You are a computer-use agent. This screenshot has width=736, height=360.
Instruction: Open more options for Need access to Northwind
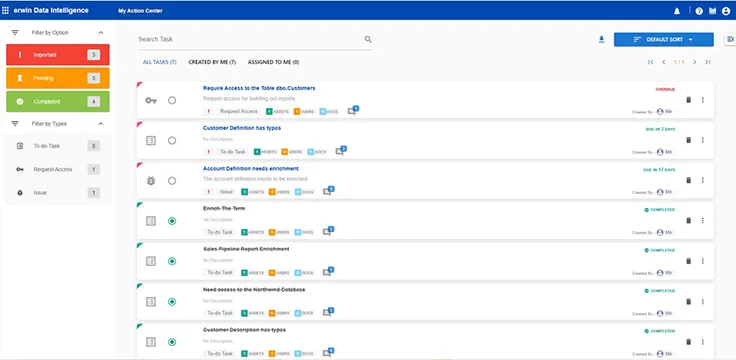pos(703,301)
